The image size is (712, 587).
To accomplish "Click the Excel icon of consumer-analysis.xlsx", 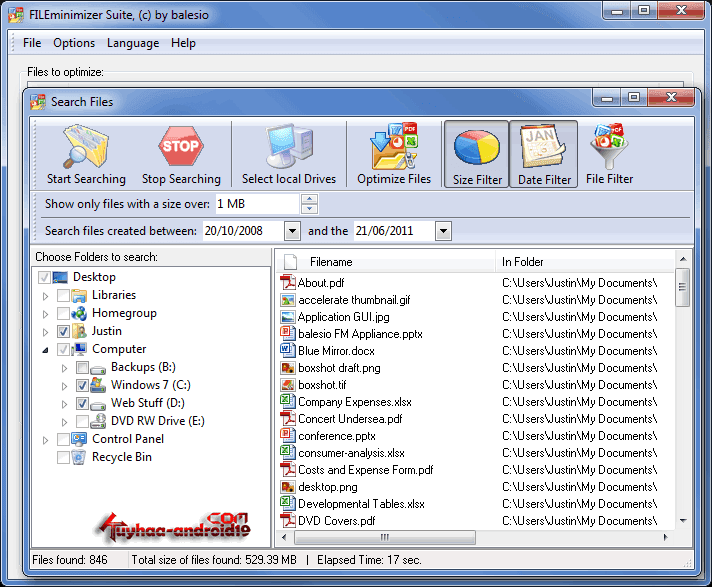I will (287, 452).
